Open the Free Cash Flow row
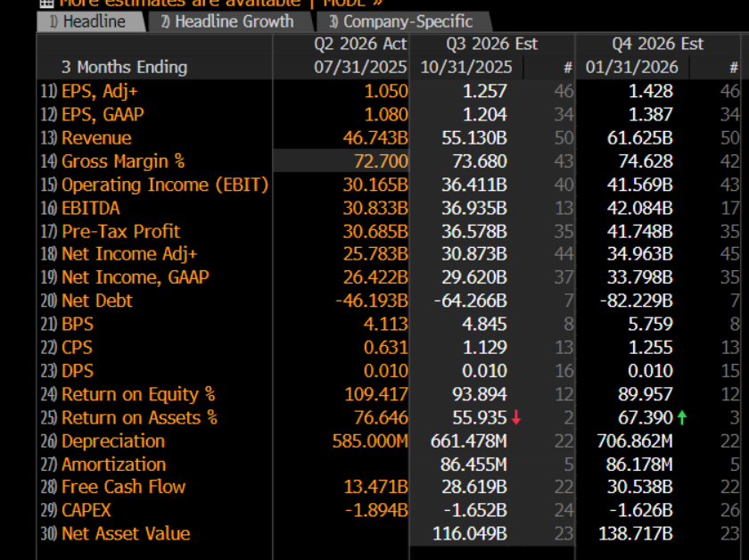Viewport: 749px width, 560px height. point(123,487)
